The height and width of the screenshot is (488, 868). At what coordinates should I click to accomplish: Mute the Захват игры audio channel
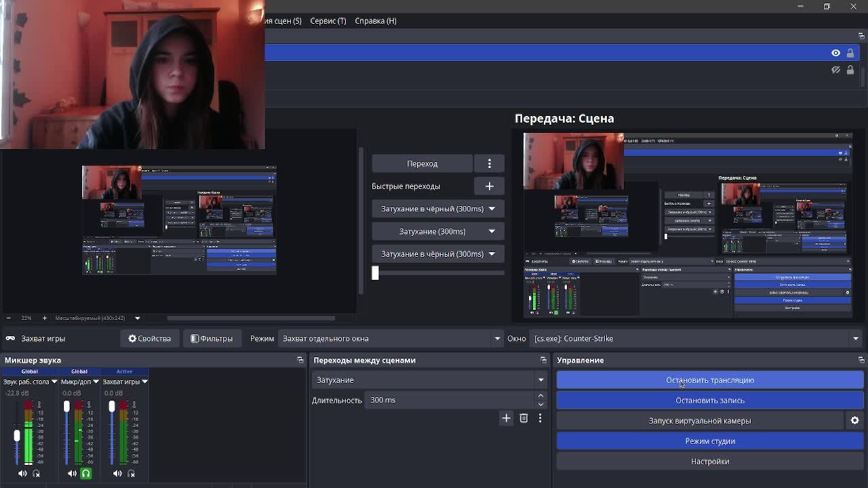click(117, 474)
